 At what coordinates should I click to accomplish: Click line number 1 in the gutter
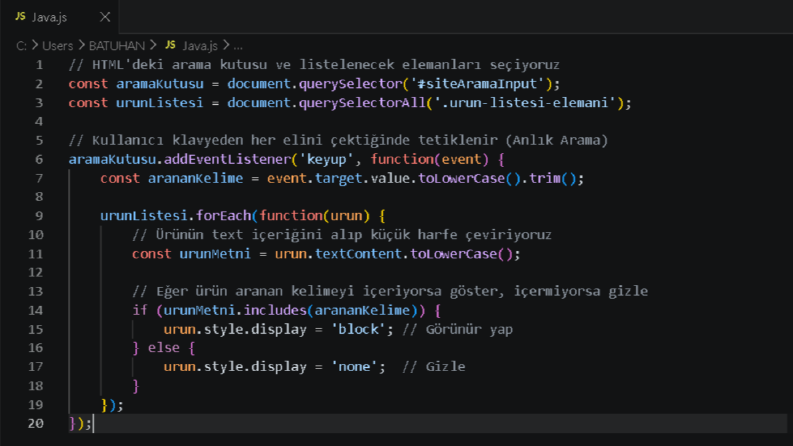pyautogui.click(x=39, y=65)
